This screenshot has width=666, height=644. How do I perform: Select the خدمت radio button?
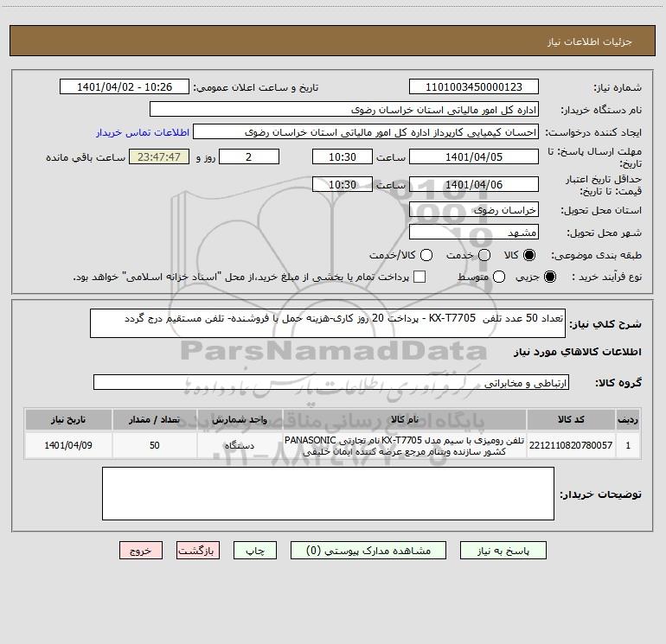[x=484, y=255]
